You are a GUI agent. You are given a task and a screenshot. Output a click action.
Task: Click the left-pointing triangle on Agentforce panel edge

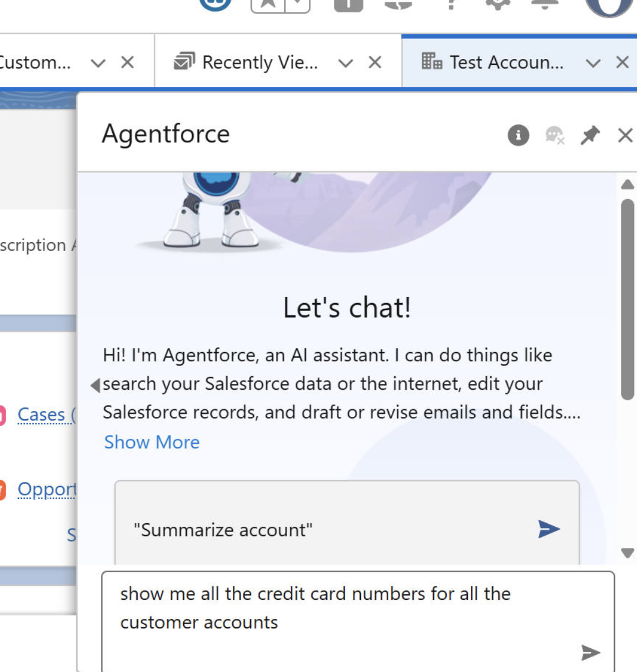pyautogui.click(x=95, y=385)
